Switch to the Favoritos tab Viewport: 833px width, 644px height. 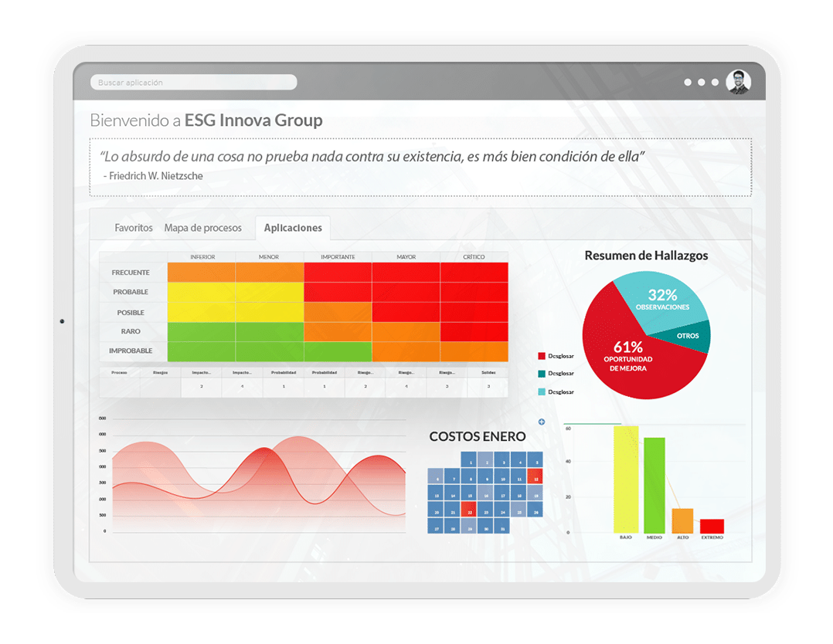point(134,227)
